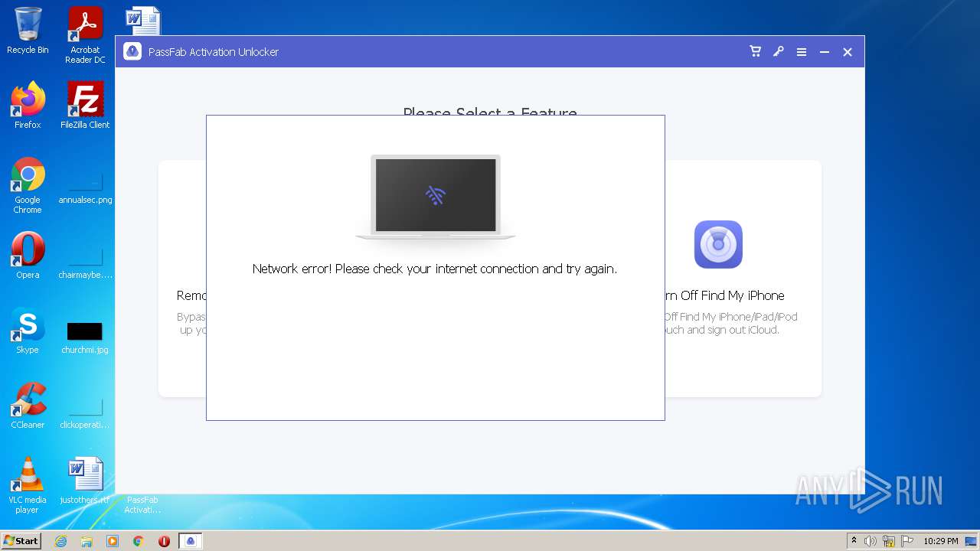Open the volume speaker tray icon

(x=871, y=541)
